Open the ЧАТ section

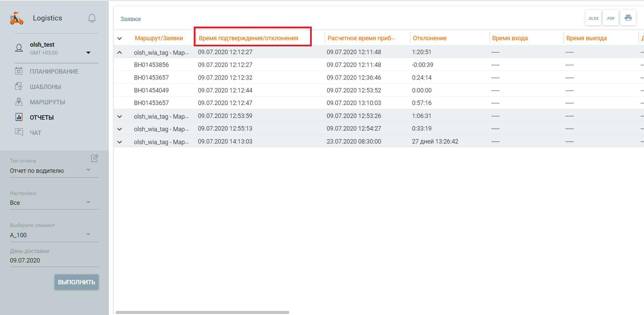pyautogui.click(x=35, y=133)
